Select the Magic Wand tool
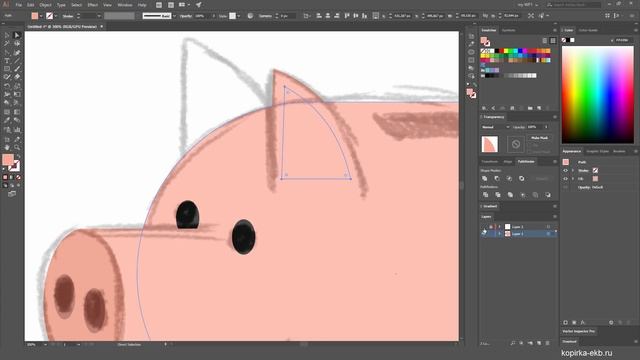 coord(7,44)
